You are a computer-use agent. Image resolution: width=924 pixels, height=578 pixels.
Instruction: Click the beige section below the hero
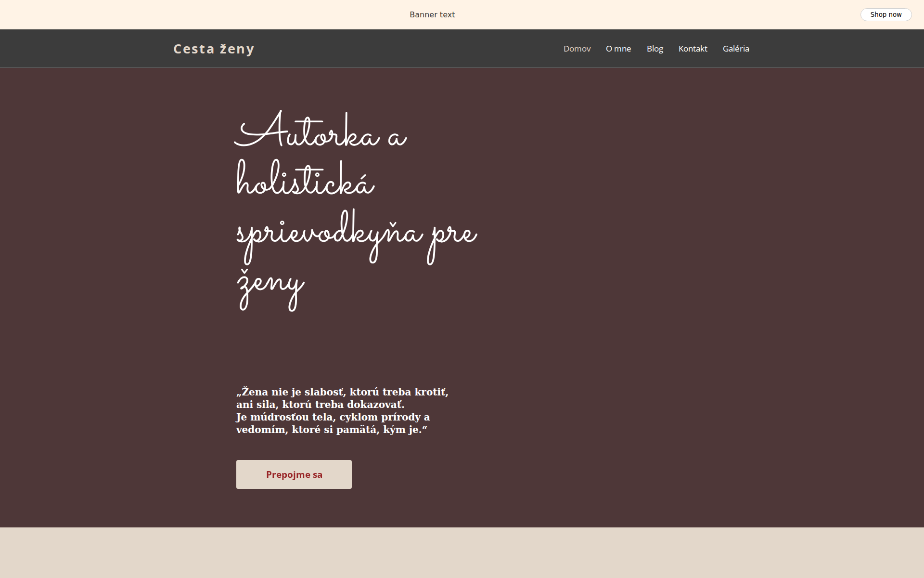click(462, 553)
